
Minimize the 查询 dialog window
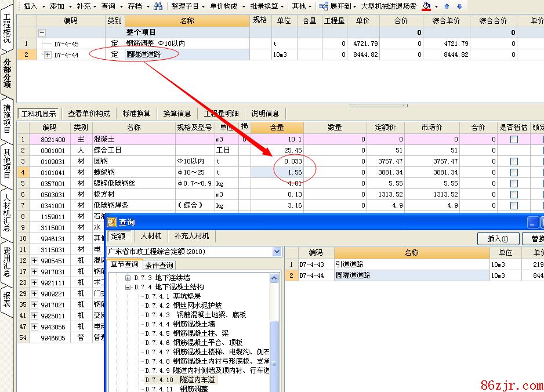coord(532,222)
